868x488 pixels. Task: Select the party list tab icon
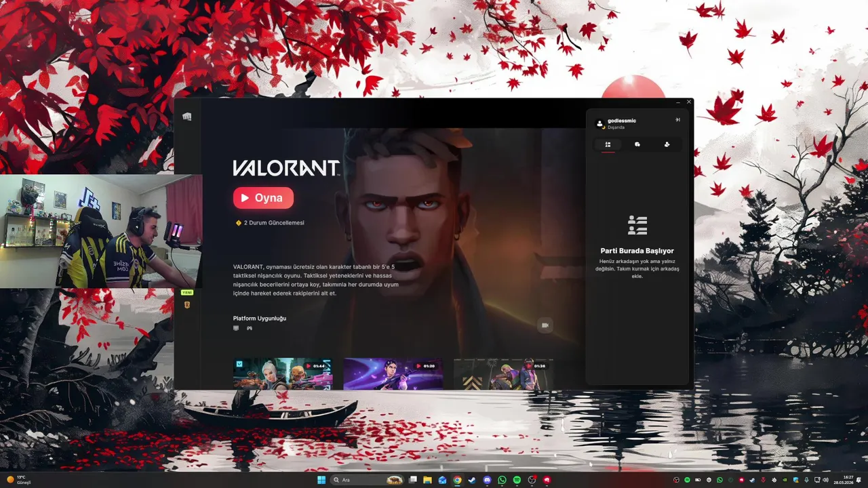click(x=608, y=144)
